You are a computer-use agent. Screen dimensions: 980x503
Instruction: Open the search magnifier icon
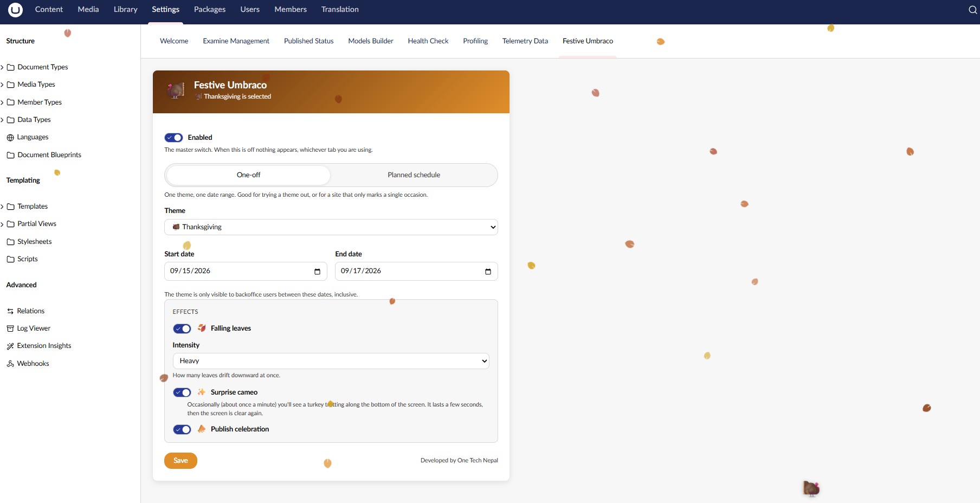(972, 10)
